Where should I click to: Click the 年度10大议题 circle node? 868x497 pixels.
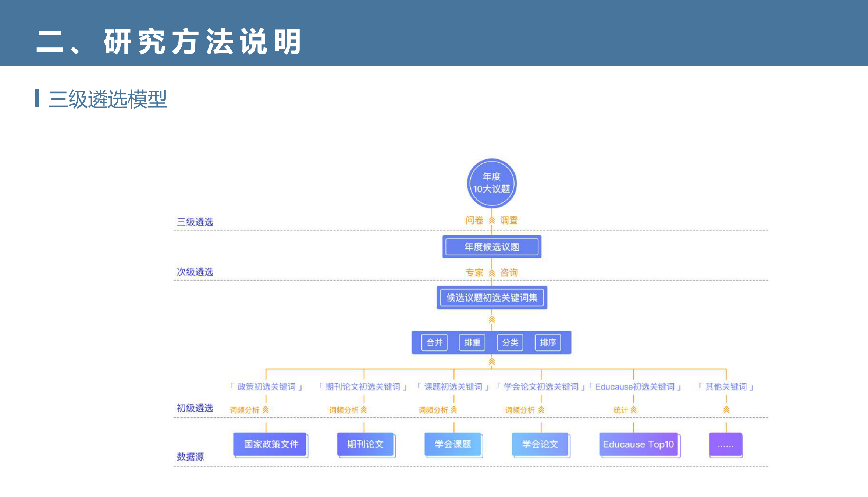point(492,183)
